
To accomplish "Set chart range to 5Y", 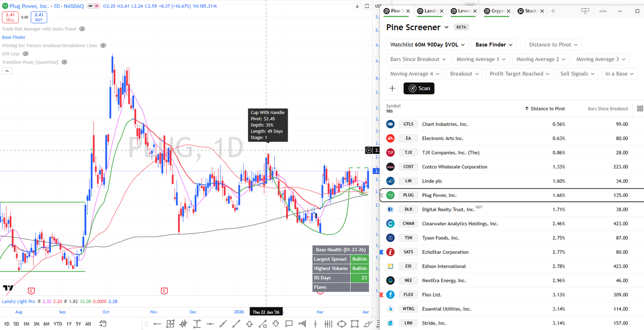I will click(79, 324).
